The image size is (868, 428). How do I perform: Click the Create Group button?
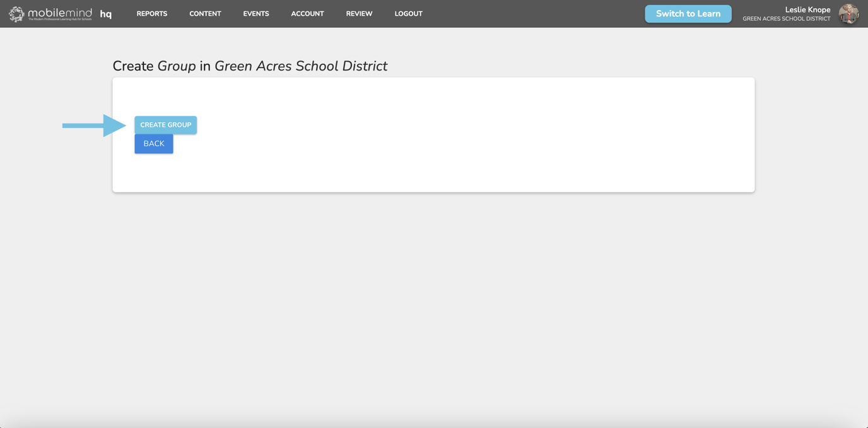(x=165, y=125)
